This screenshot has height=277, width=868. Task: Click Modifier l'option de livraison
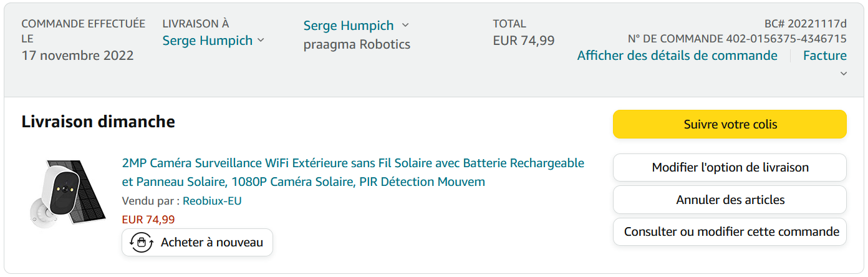[x=730, y=168]
